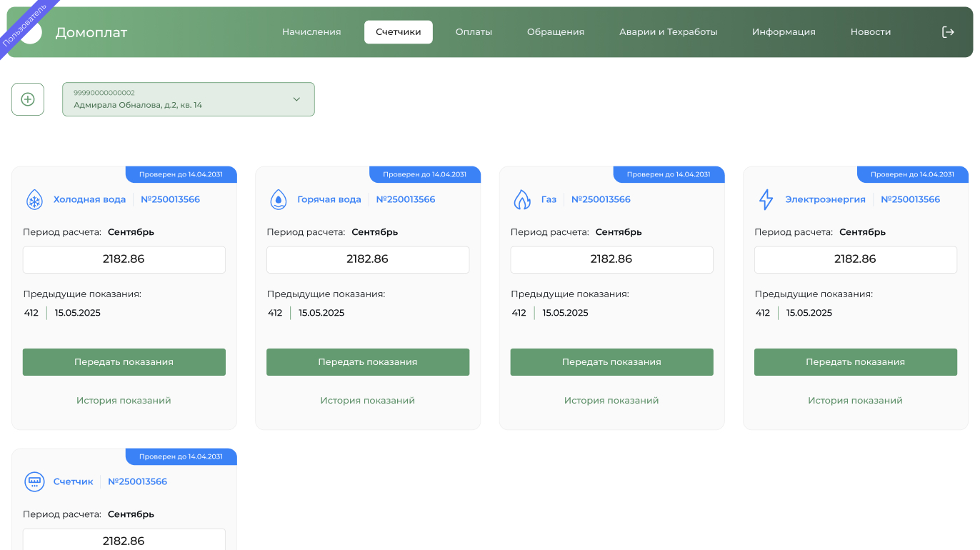Click the Домоплат logo circle

click(x=31, y=33)
